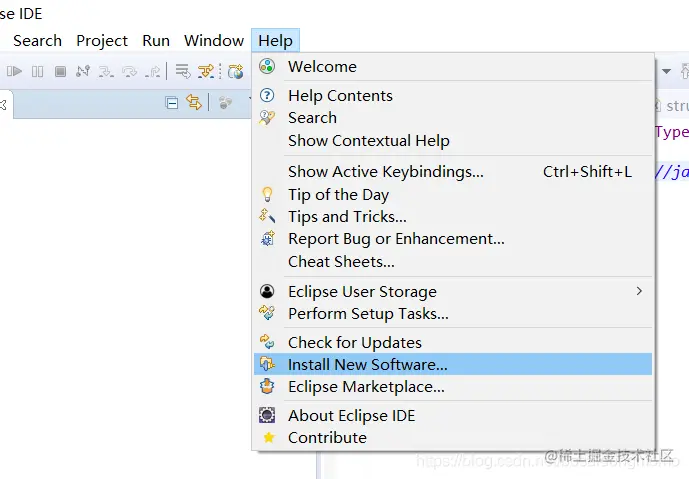The width and height of the screenshot is (689, 479).
Task: Click the Tip of the Day lightbulb icon
Action: (267, 194)
